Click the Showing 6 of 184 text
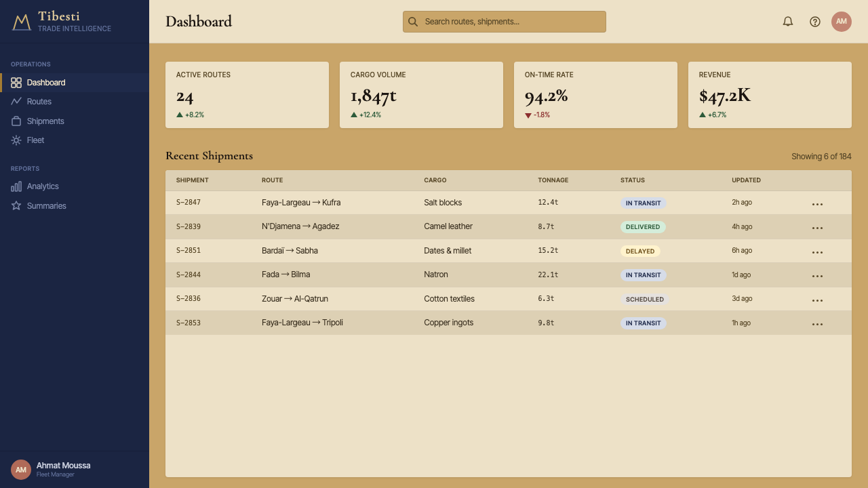Image resolution: width=868 pixels, height=488 pixels. point(821,157)
